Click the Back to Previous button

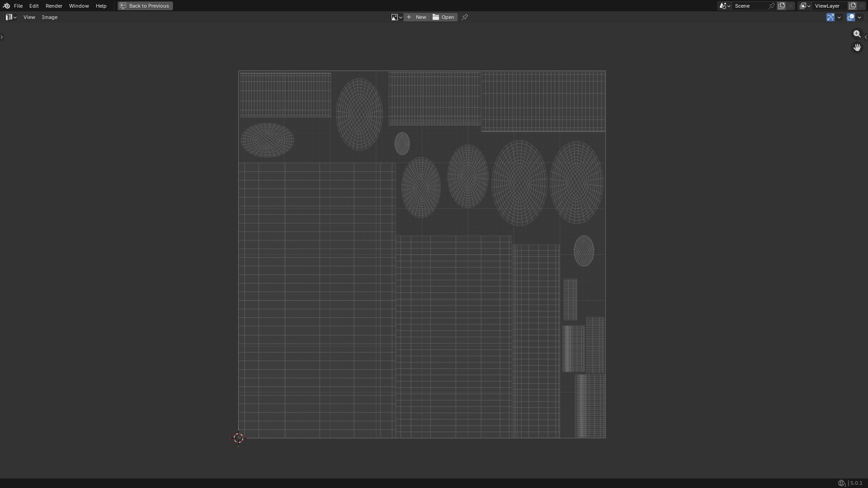click(145, 6)
